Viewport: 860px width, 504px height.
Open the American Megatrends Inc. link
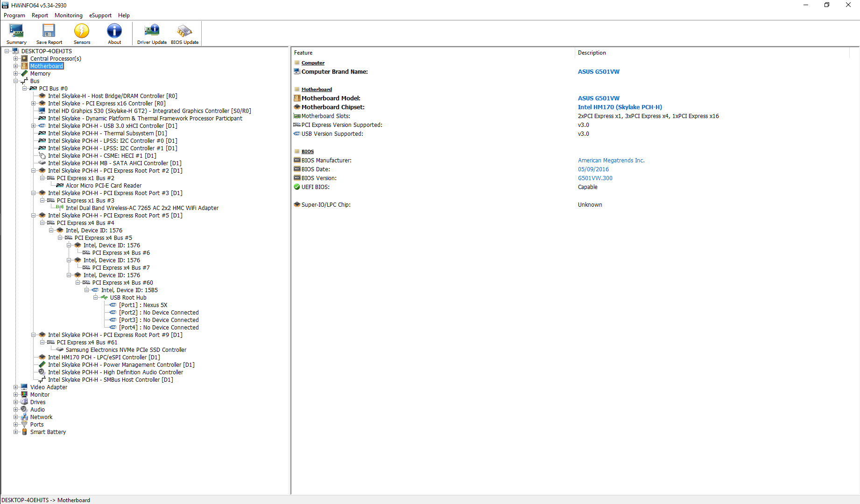point(611,160)
